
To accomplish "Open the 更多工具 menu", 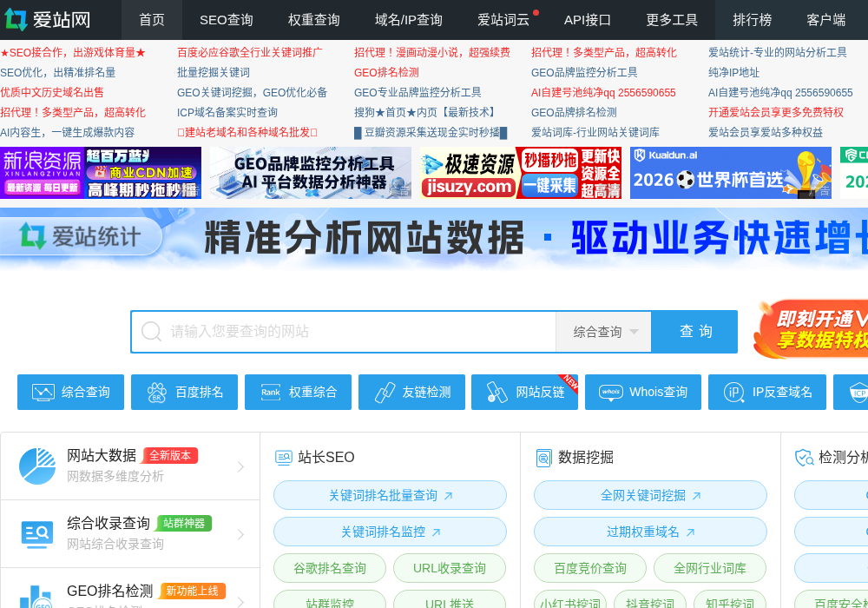I will [x=672, y=20].
